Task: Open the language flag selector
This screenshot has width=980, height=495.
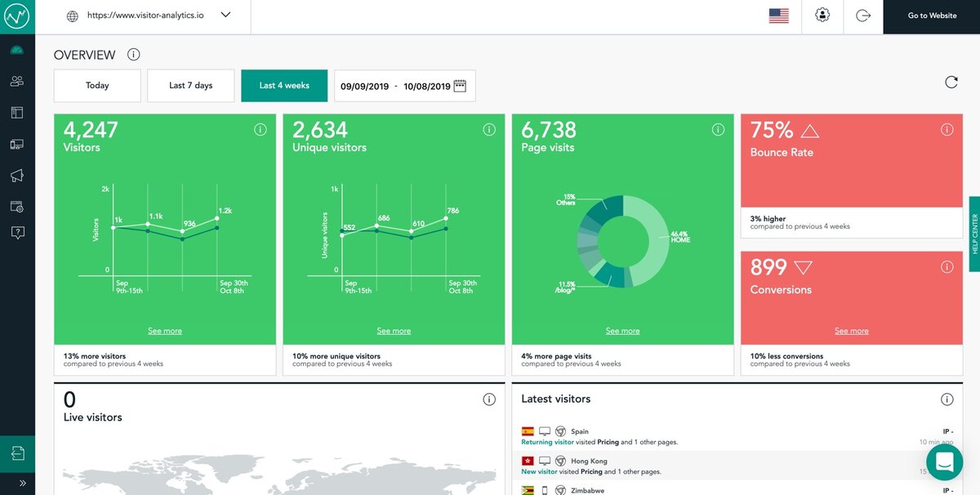Action: (x=777, y=14)
